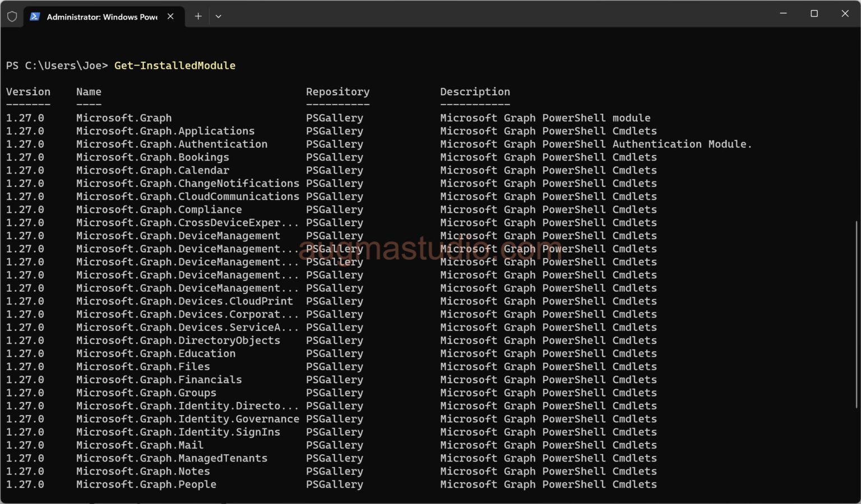
Task: Click the shield icon left of the tab bar
Action: tap(12, 16)
